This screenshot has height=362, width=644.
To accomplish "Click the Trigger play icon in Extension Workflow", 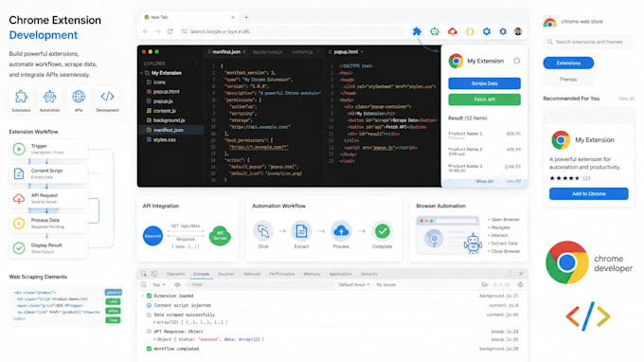I will (19, 149).
